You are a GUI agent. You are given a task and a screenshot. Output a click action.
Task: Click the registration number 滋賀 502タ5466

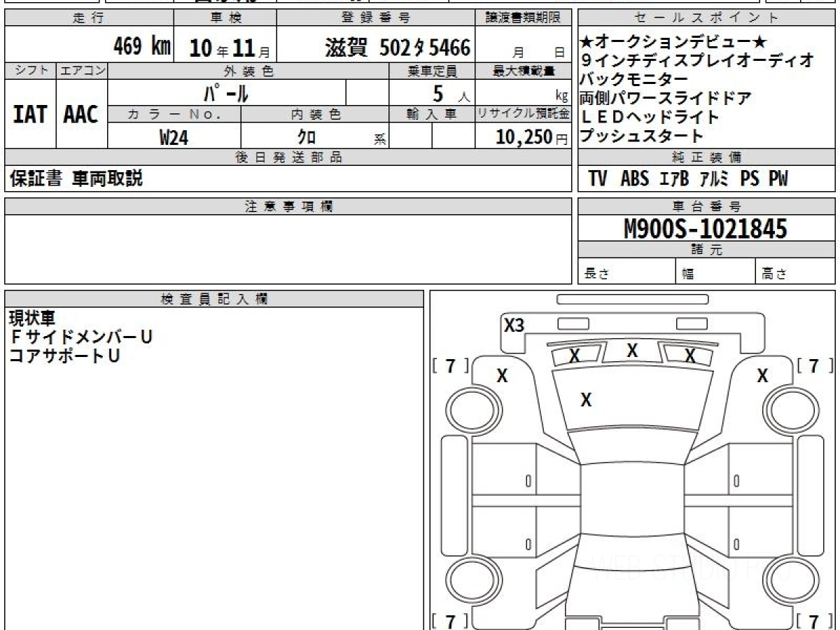pyautogui.click(x=397, y=48)
